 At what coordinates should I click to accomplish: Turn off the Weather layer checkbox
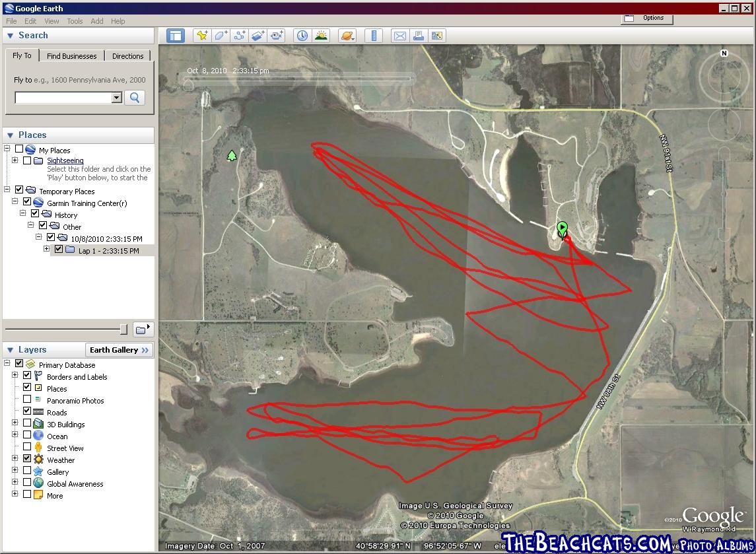(x=27, y=458)
